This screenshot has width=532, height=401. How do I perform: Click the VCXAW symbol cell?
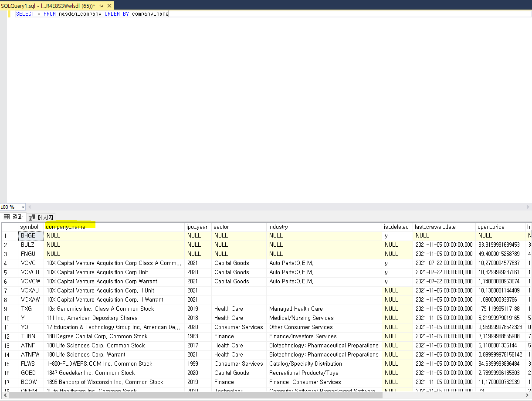pos(31,300)
